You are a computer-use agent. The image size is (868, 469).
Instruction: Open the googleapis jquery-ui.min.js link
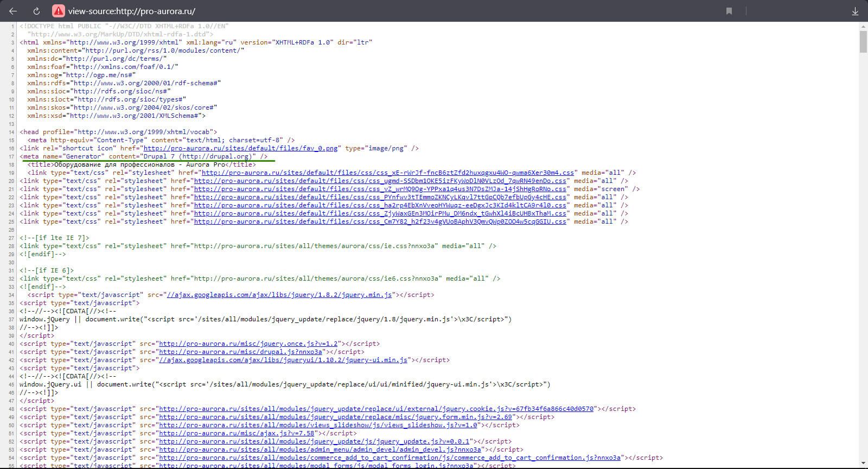click(x=283, y=360)
